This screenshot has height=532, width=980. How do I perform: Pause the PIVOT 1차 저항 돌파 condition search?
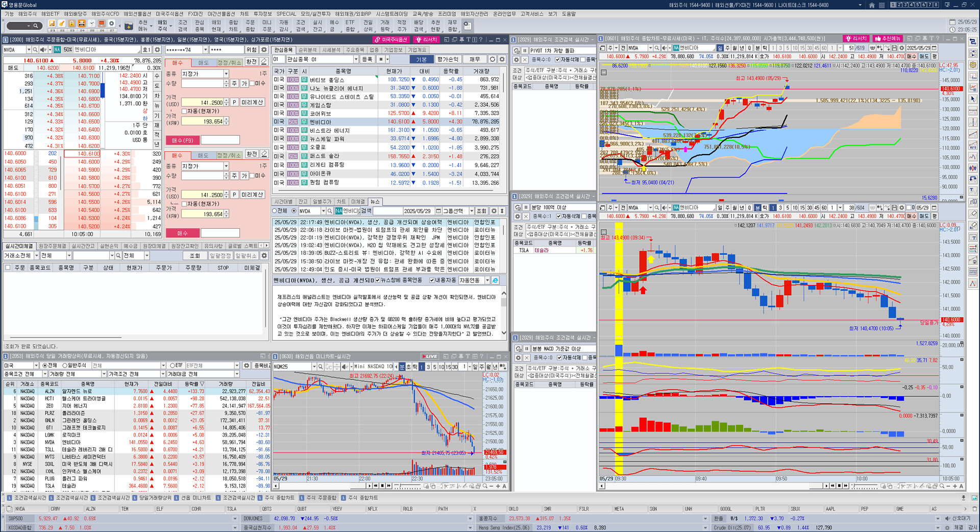(x=525, y=51)
